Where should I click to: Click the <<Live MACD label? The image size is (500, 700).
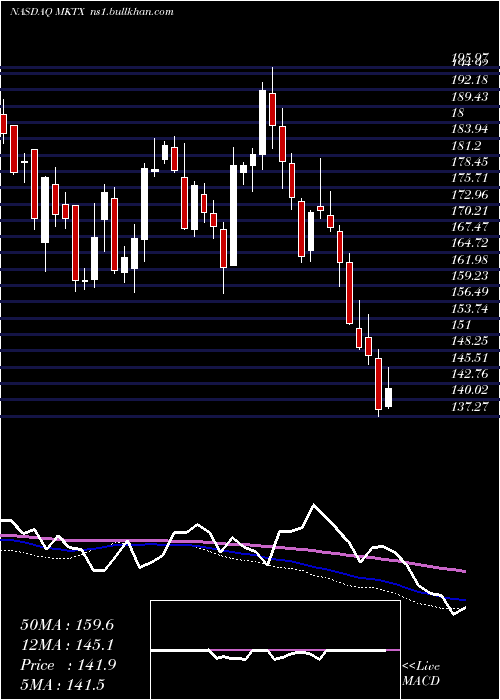[x=421, y=674]
